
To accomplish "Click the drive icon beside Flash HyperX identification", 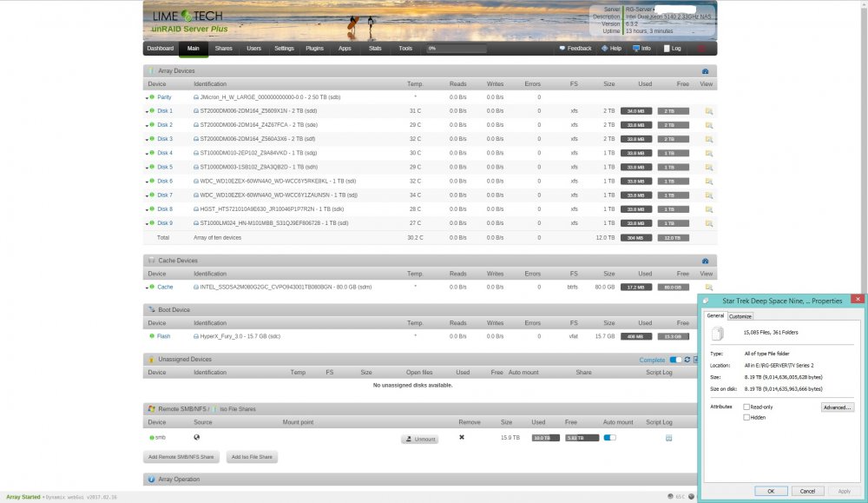I will [196, 336].
